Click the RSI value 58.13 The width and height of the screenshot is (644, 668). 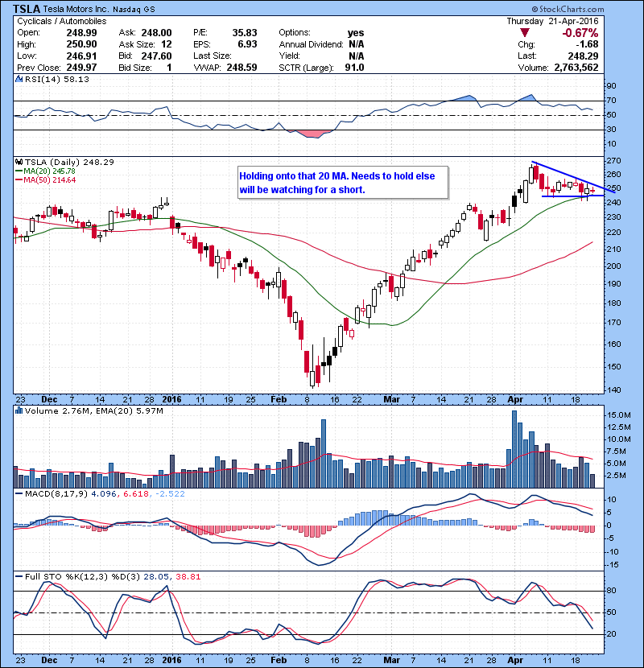point(77,79)
